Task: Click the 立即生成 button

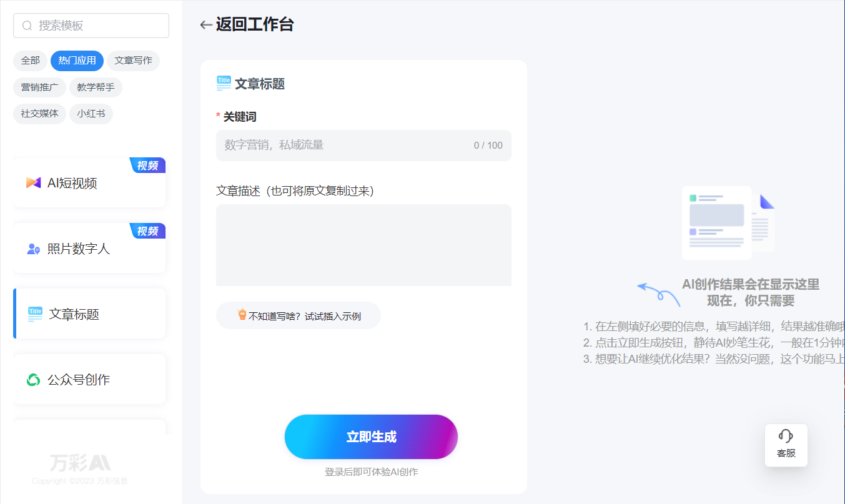Action: coord(372,437)
